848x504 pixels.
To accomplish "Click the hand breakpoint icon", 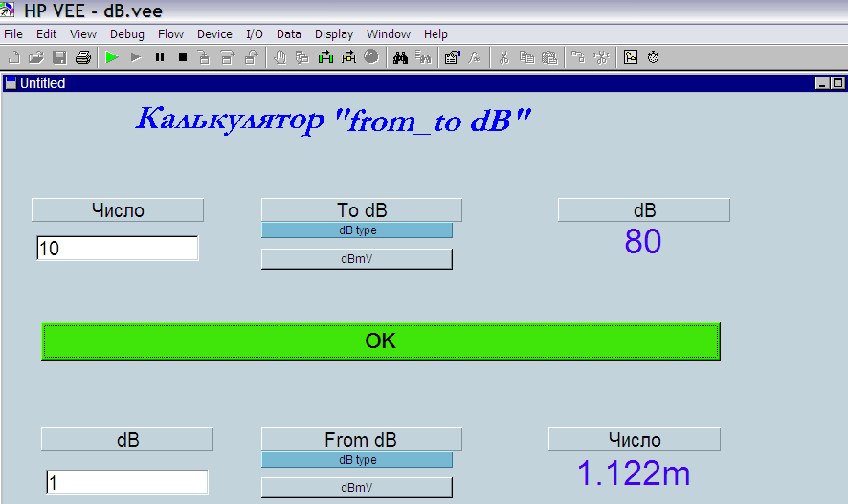I will 279,57.
